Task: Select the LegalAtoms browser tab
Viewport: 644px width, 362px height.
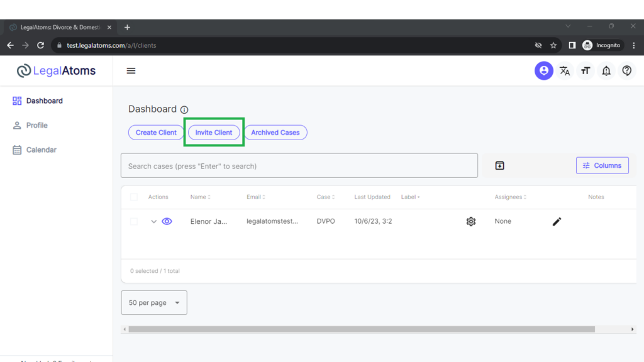Action: coord(60,28)
